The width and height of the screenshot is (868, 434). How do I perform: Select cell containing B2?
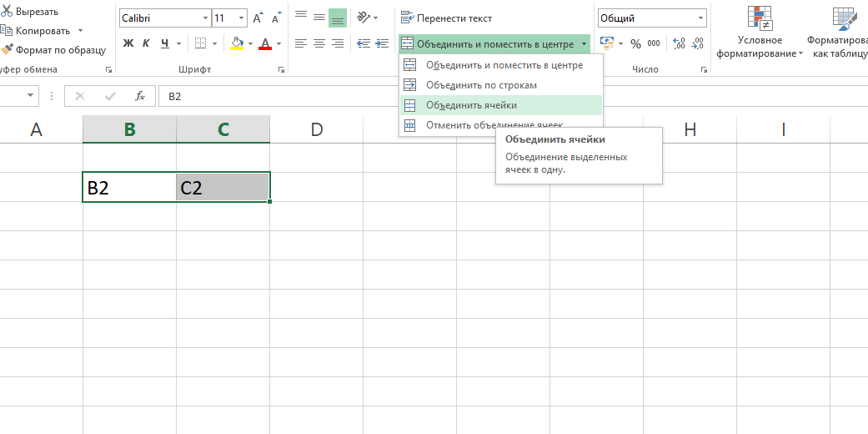point(129,187)
